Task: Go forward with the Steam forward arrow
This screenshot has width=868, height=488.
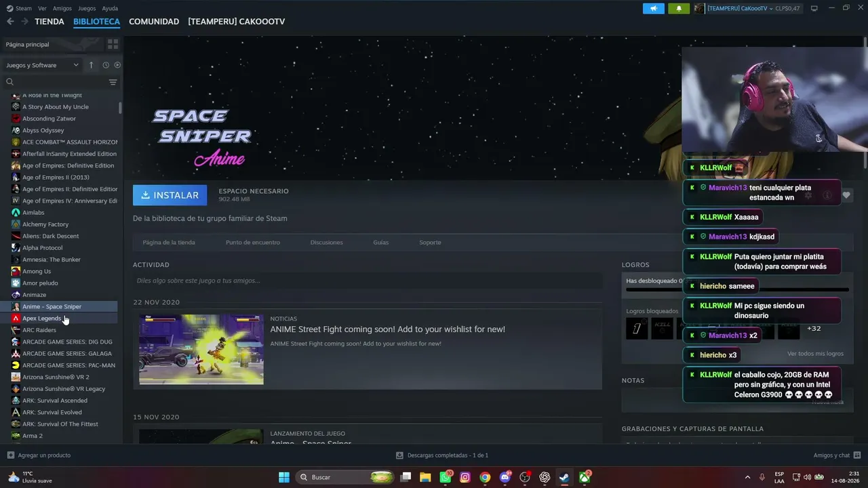Action: (x=25, y=22)
